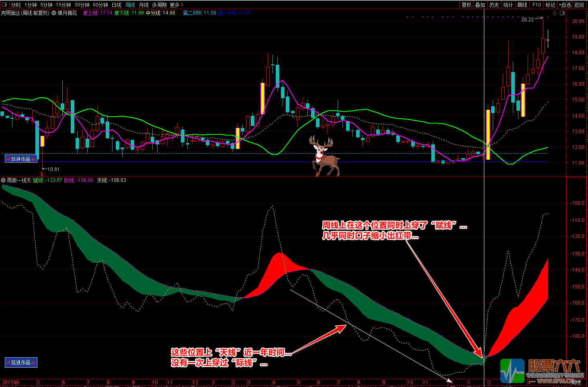Toggle the left sidebar panel icon

[x=5, y=5]
